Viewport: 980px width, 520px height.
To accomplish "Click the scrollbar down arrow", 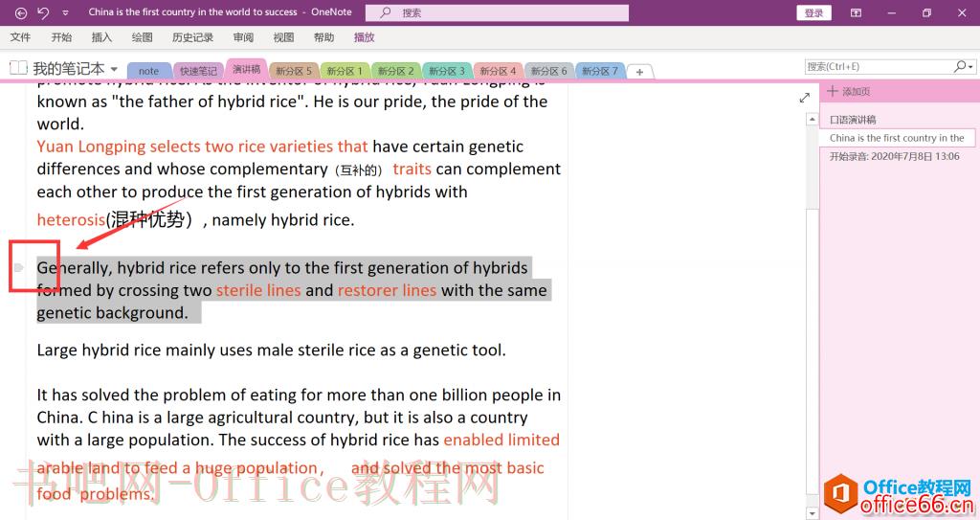I will click(812, 513).
